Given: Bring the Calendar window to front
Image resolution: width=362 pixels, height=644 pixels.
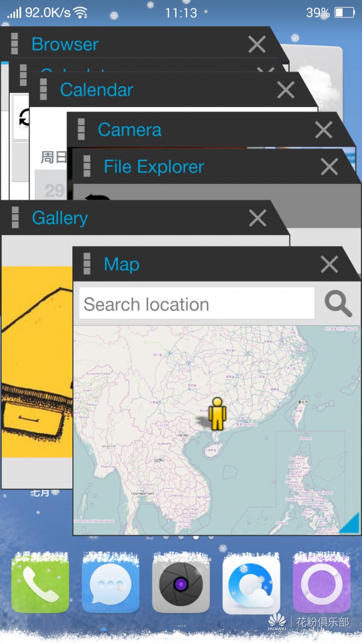Looking at the screenshot, I should [97, 89].
